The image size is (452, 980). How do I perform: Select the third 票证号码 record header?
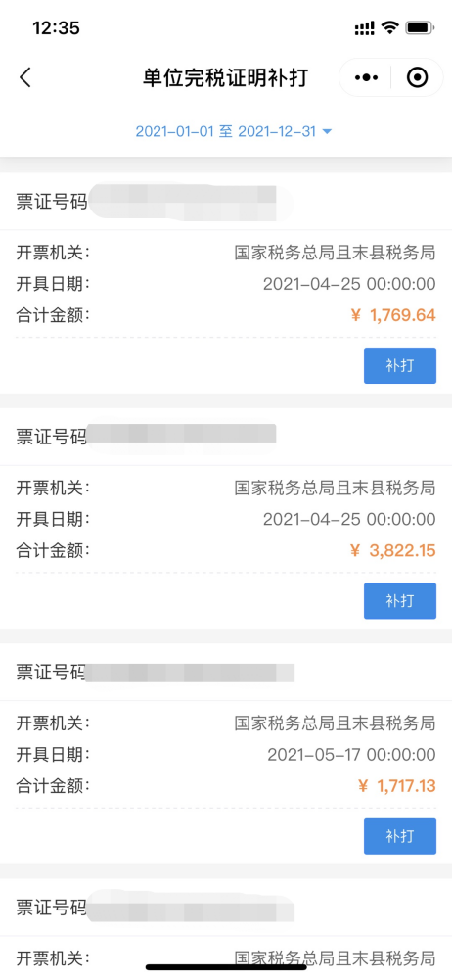click(226, 672)
